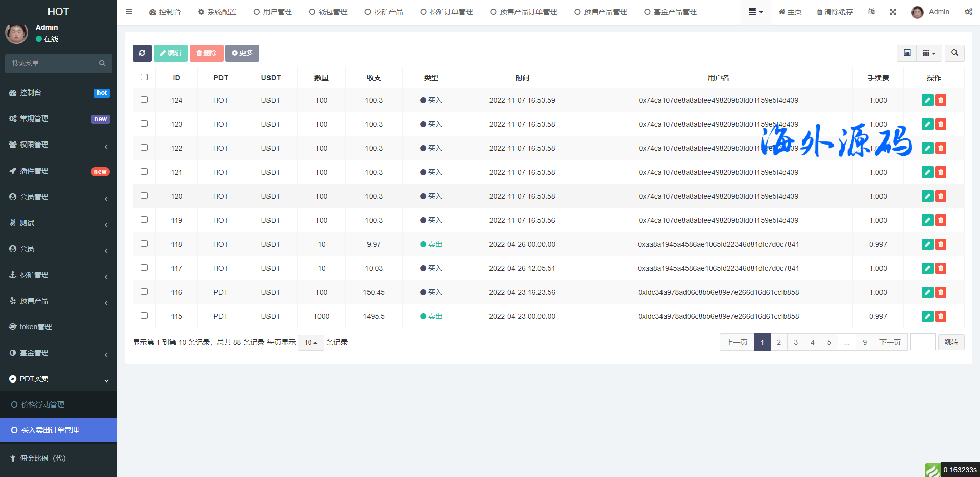Click the 下一页 next page button
The image size is (980, 477).
pyautogui.click(x=890, y=342)
